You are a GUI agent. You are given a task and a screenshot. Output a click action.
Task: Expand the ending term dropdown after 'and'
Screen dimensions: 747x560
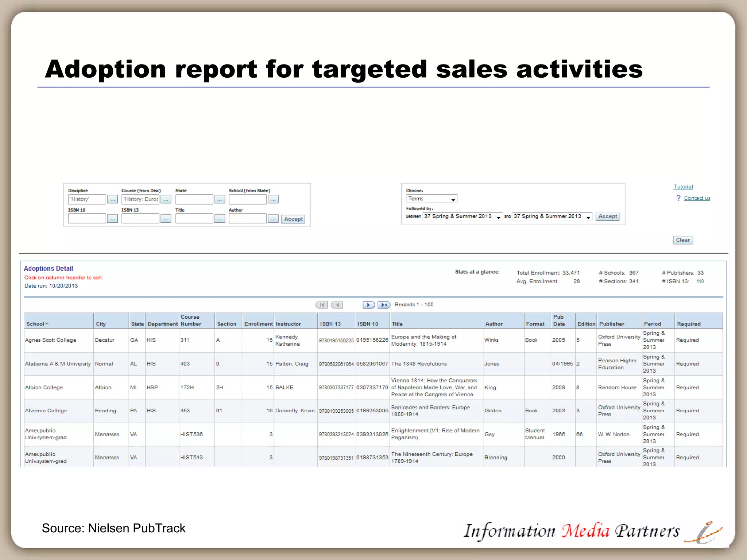click(552, 217)
